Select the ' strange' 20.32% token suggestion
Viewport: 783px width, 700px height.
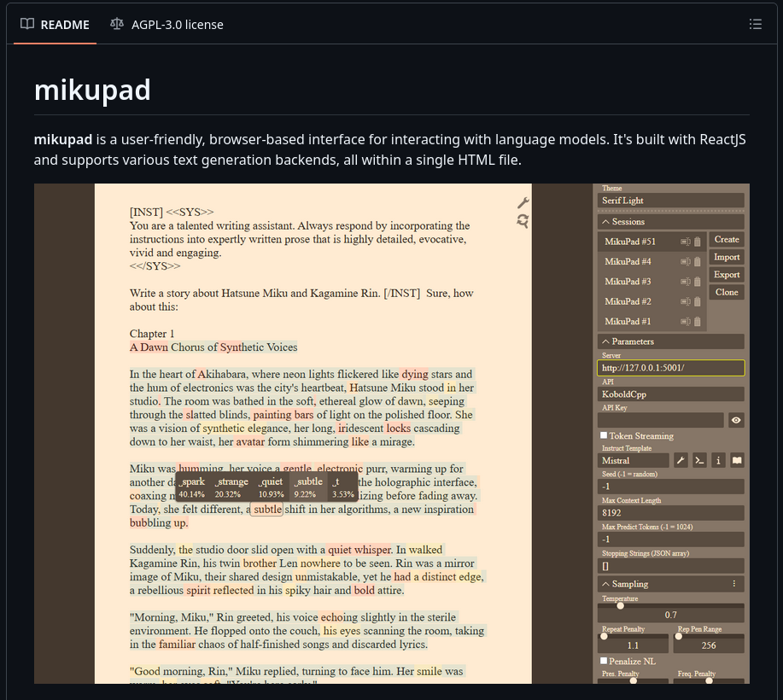[231, 487]
